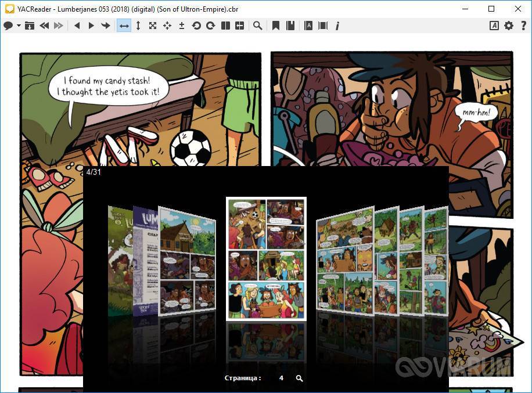
Task: Open the settings gear in the toolbar
Action: click(x=509, y=26)
